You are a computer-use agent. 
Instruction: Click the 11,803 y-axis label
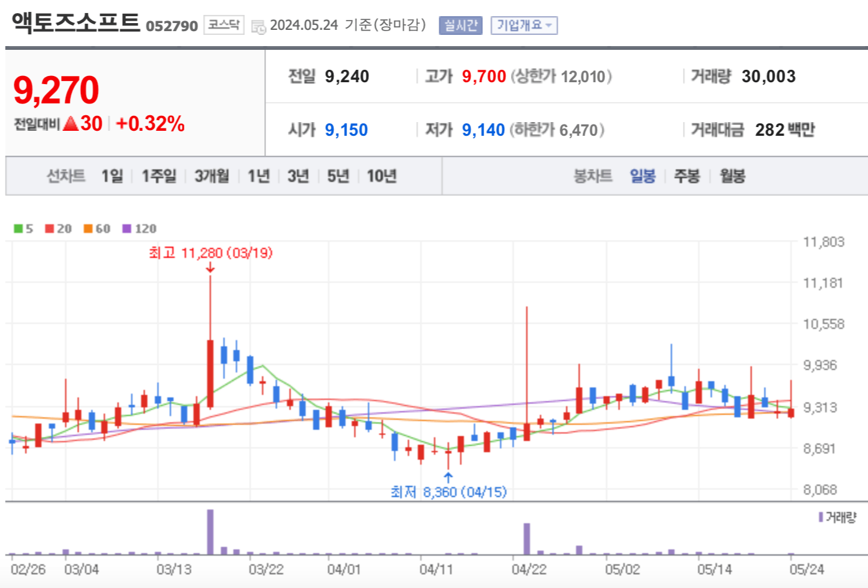point(824,242)
